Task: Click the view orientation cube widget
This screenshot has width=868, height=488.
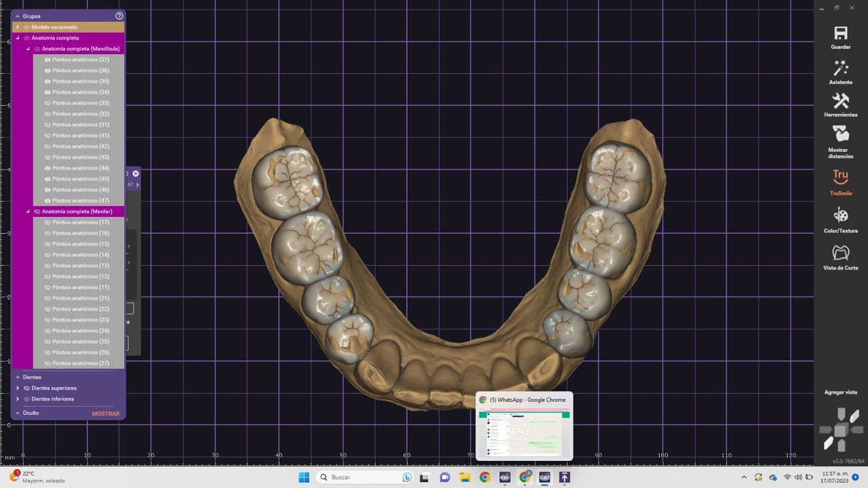Action: (840, 430)
